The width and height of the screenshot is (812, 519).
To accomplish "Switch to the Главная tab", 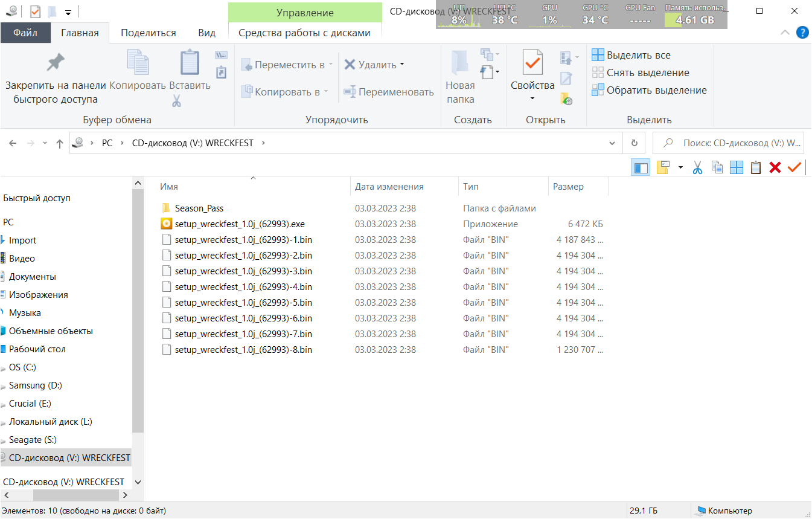I will [x=80, y=33].
